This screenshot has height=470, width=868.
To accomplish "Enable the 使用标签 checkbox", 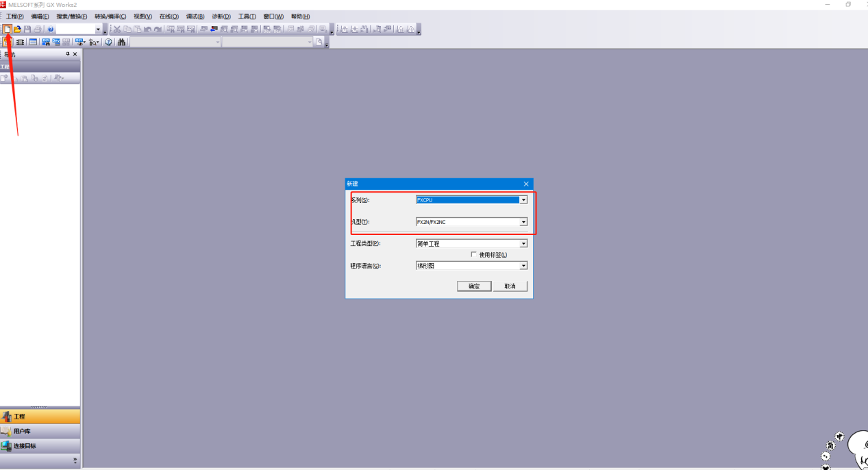I will (x=473, y=255).
